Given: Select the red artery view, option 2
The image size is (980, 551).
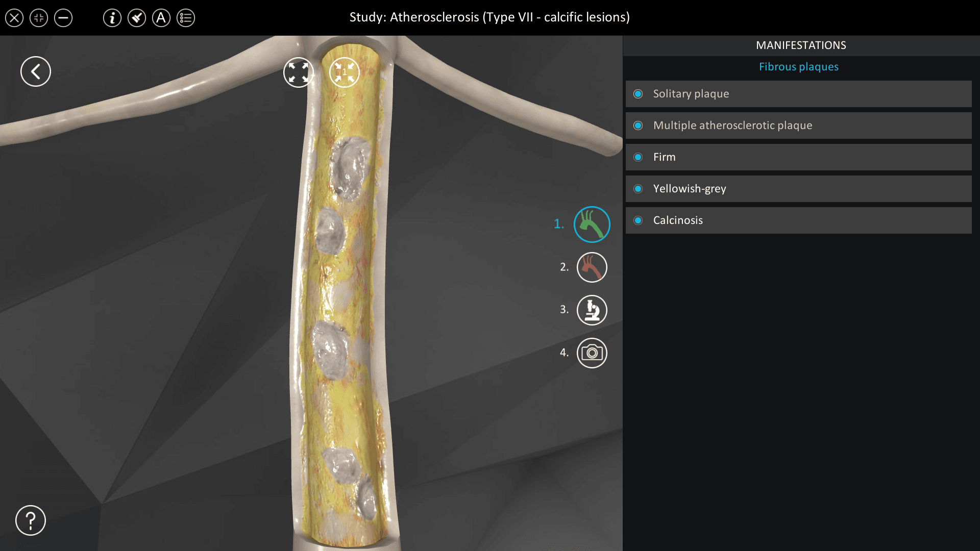Looking at the screenshot, I should 592,267.
